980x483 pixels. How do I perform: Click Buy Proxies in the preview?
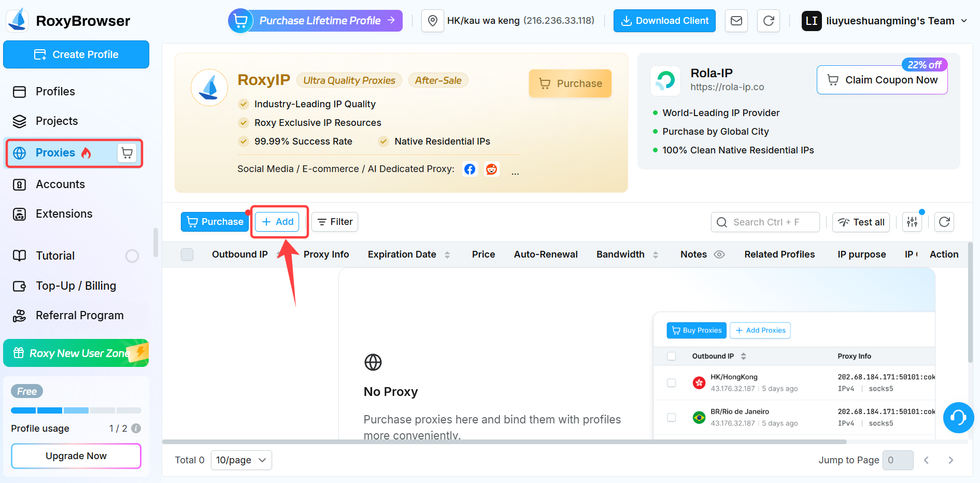(697, 331)
